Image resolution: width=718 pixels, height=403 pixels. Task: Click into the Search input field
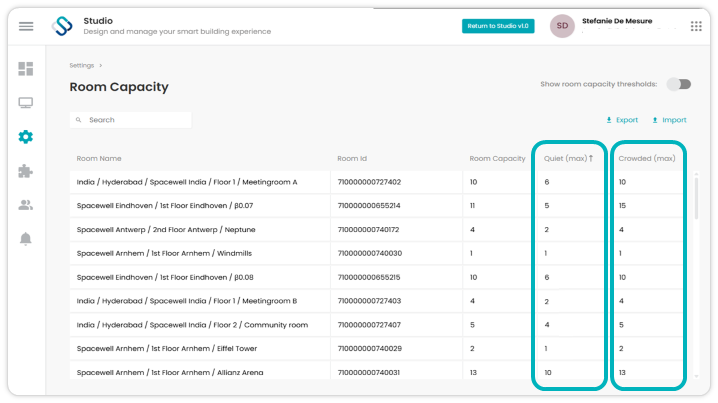tap(131, 120)
